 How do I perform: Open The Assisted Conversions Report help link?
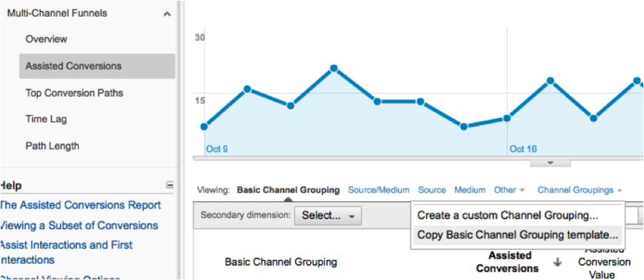(x=80, y=205)
